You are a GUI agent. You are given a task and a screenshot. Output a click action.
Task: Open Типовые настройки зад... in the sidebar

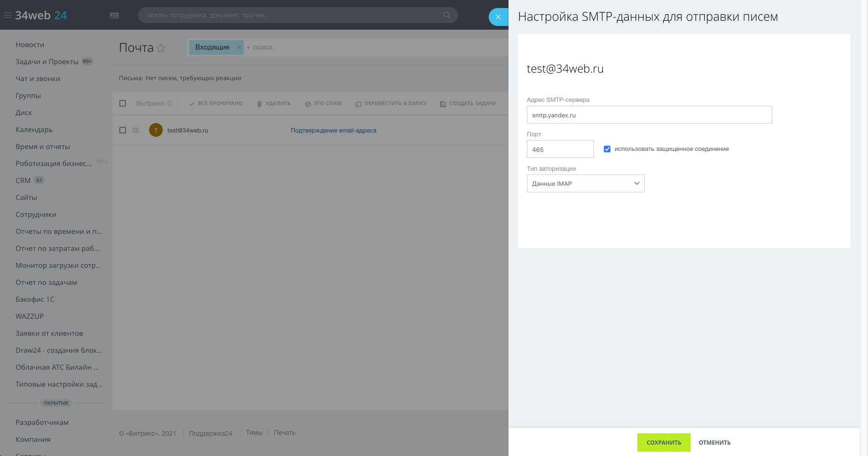[59, 384]
